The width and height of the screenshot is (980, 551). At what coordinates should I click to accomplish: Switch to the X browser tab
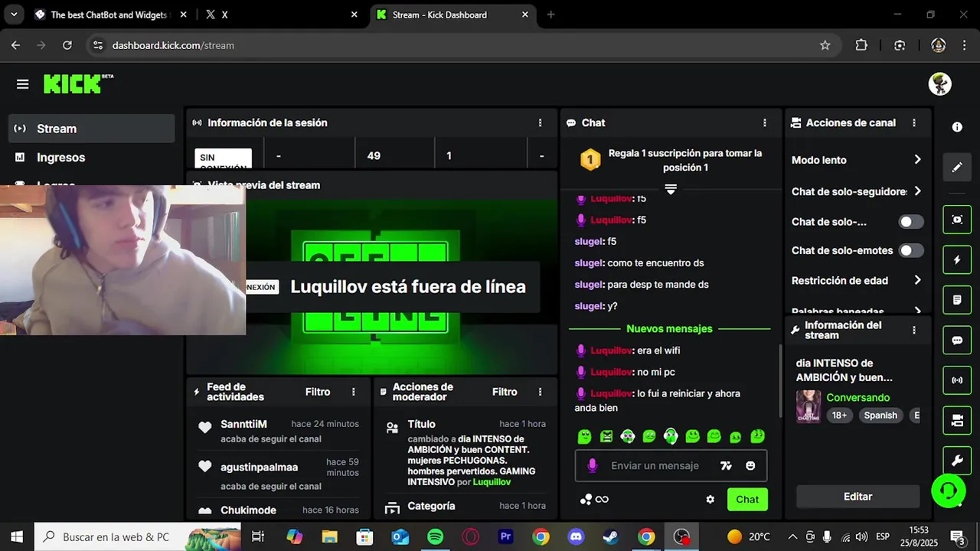click(x=281, y=15)
